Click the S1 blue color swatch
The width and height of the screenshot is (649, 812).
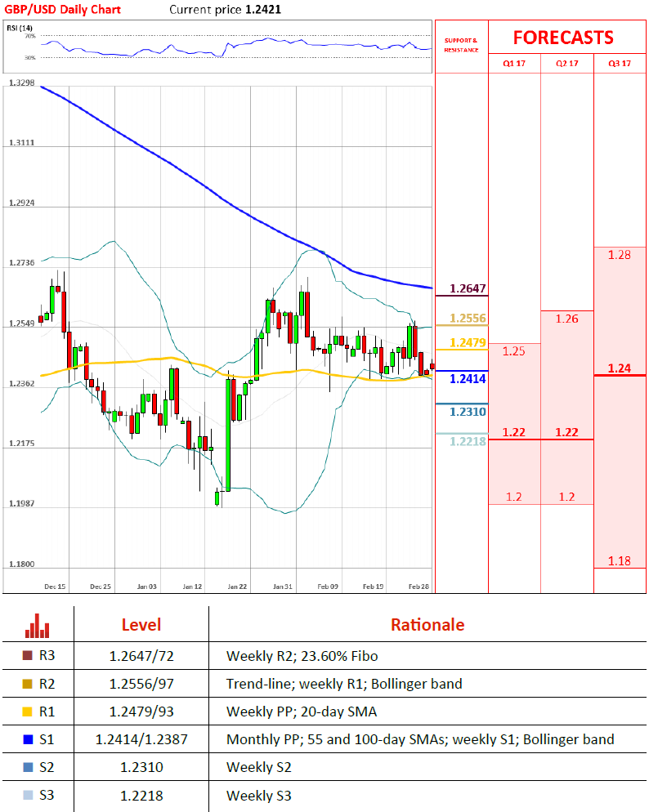click(28, 739)
